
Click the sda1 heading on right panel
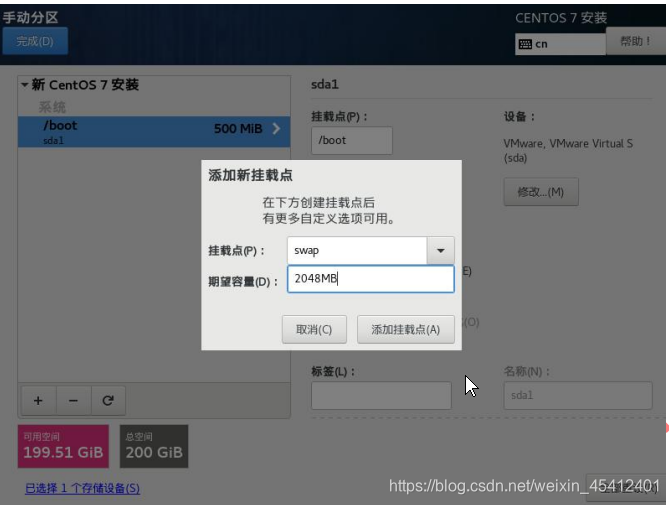tap(325, 84)
